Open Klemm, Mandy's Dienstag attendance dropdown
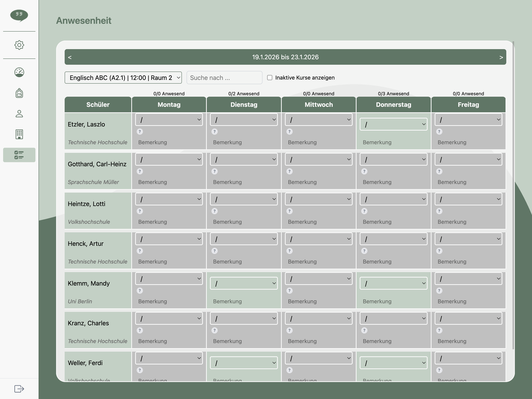The image size is (532, 399). [244, 283]
